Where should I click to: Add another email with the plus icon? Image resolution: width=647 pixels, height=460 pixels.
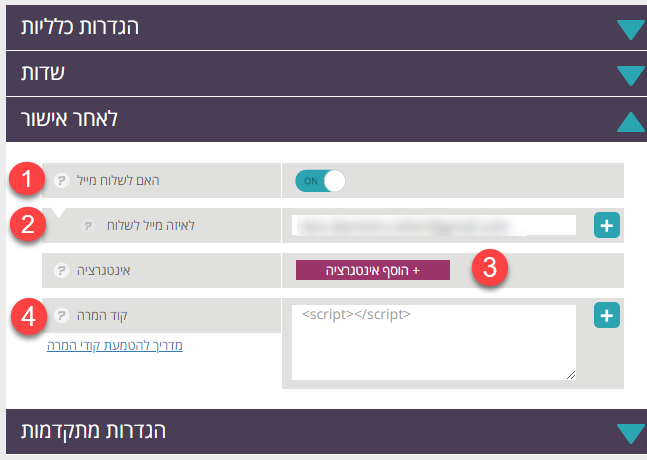[607, 225]
